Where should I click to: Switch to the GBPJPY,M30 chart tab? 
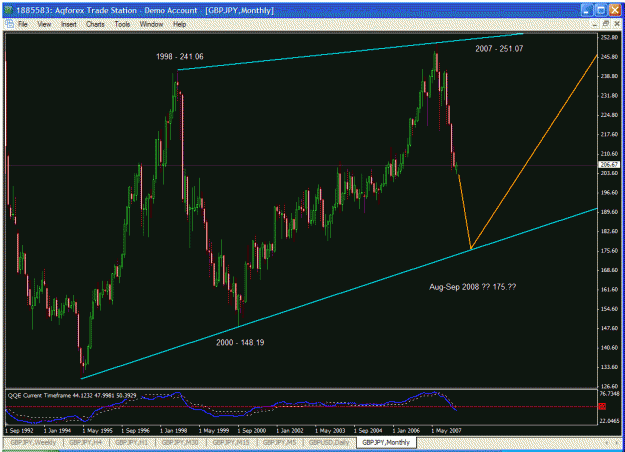click(180, 442)
